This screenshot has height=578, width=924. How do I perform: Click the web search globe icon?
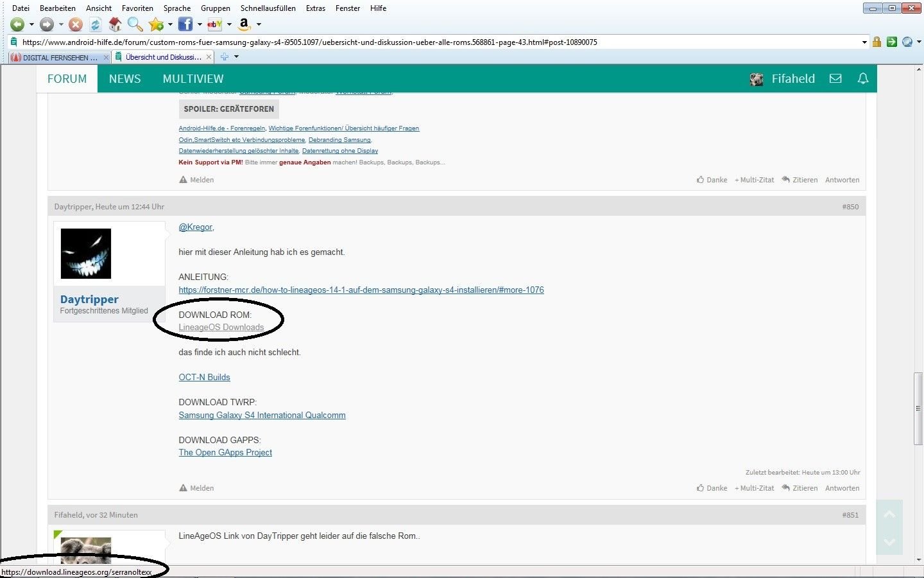907,42
